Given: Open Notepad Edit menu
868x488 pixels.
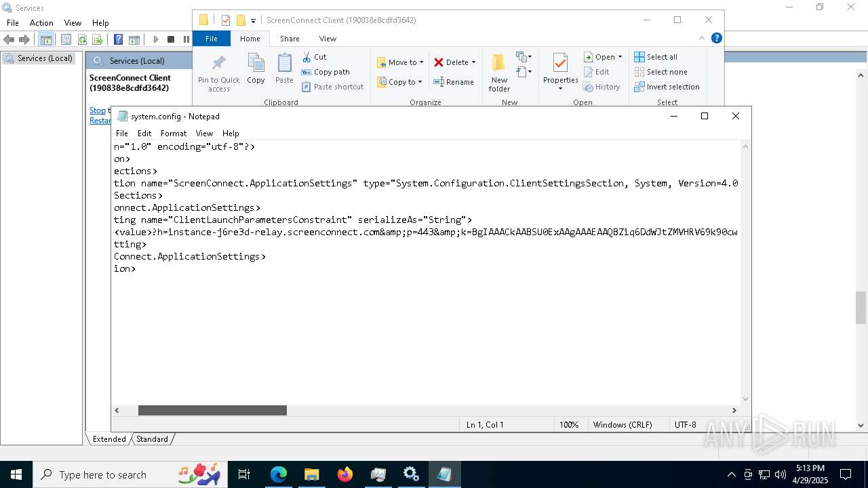Looking at the screenshot, I should pyautogui.click(x=144, y=134).
